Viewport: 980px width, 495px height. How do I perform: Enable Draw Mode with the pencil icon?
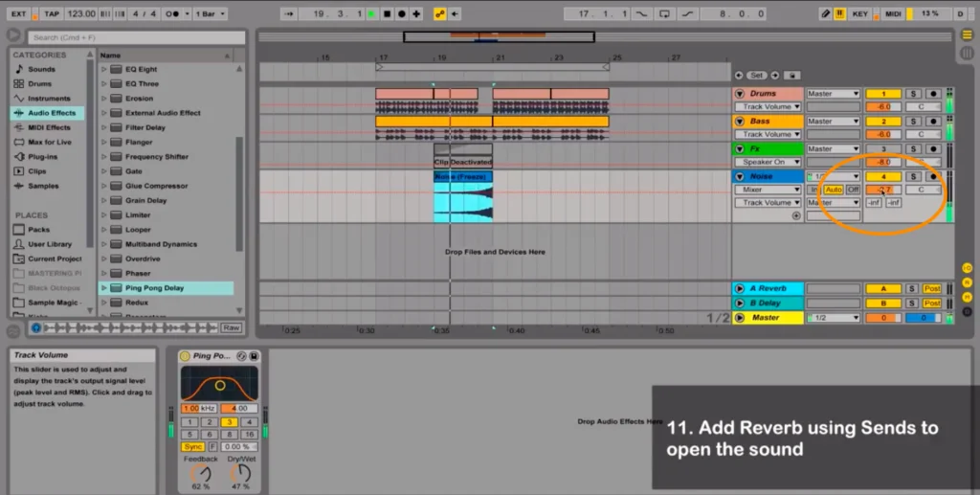tap(826, 13)
